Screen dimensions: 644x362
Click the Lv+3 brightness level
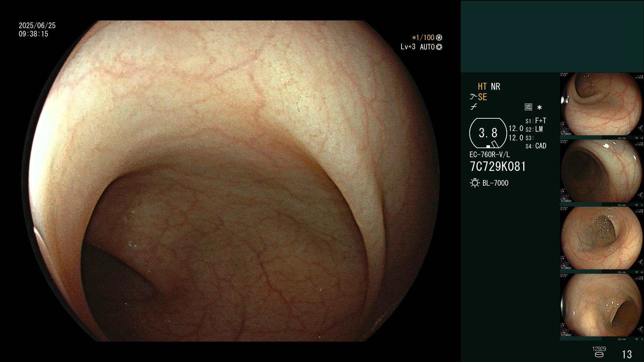point(408,47)
